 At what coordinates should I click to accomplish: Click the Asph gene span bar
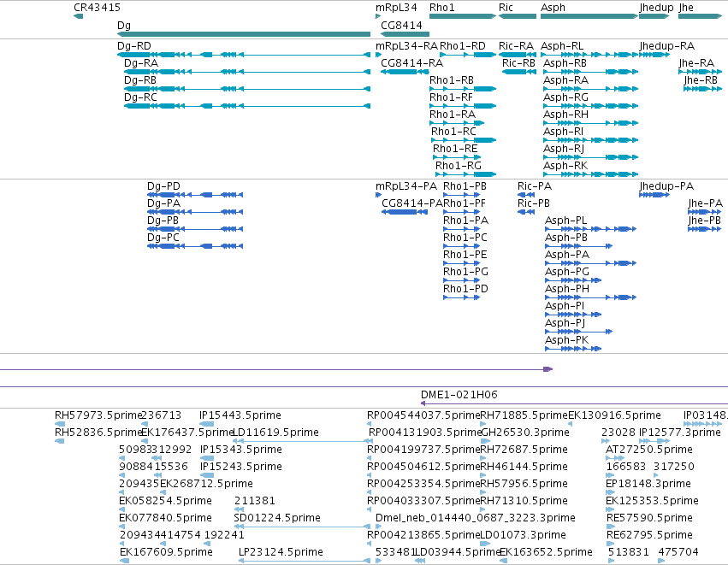[589, 16]
